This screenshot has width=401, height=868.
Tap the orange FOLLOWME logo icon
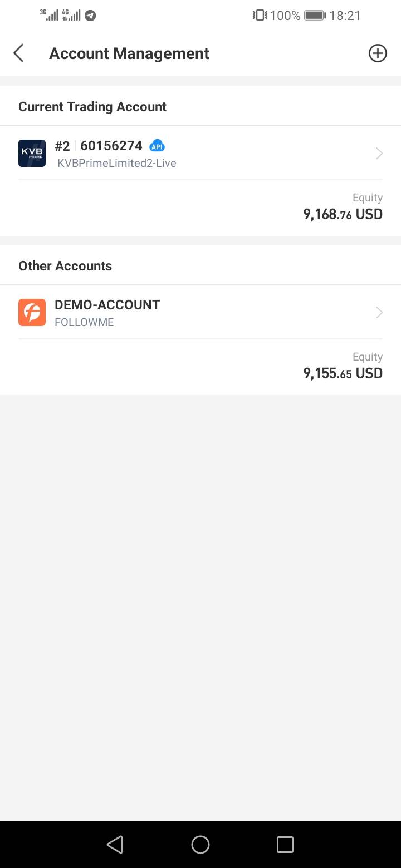(x=32, y=312)
